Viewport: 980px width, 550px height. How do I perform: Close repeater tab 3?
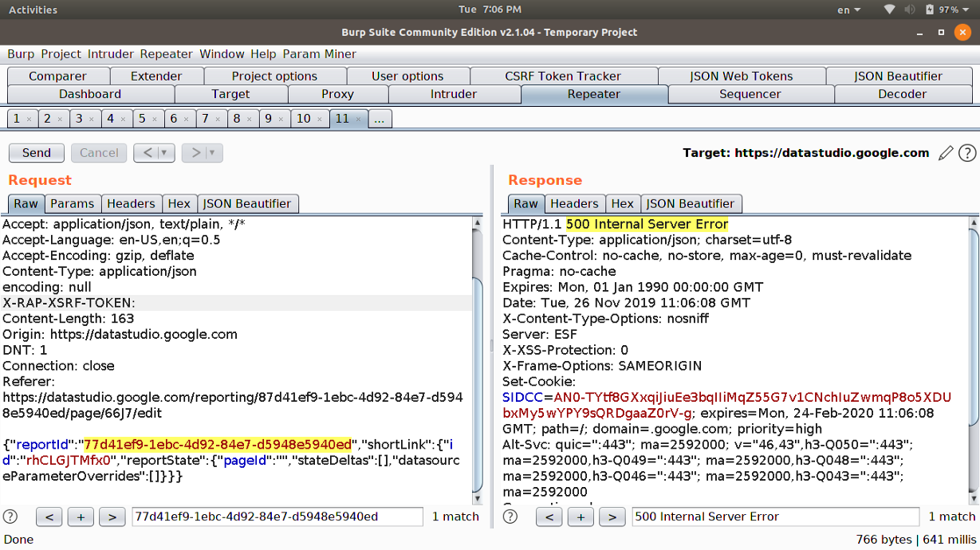click(92, 120)
